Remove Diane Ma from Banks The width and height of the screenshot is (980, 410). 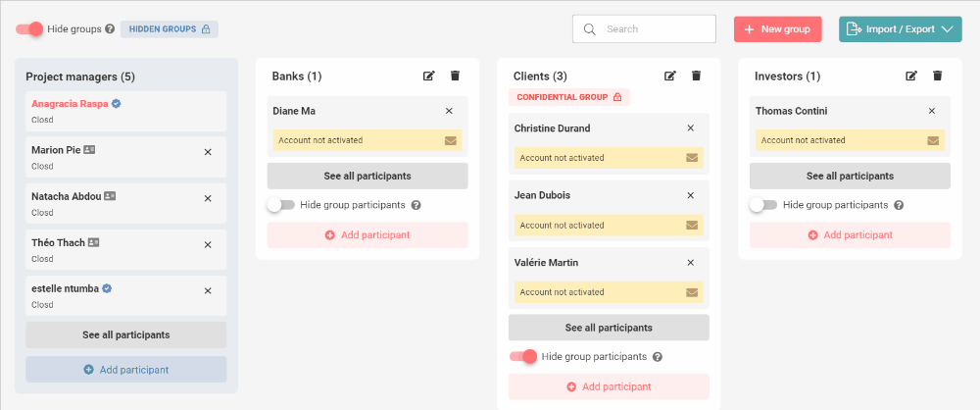tap(449, 111)
